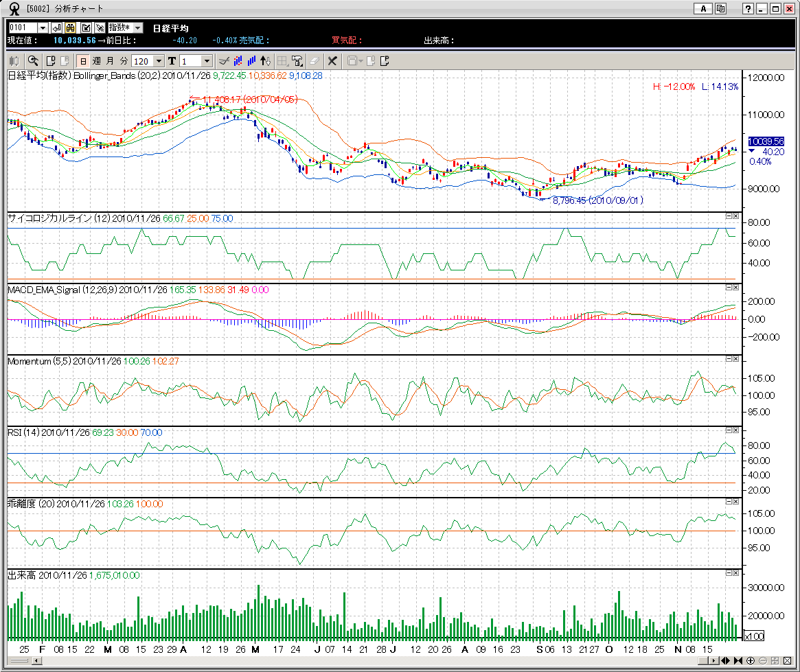
Task: Click the horizontal scrollbar left arrow
Action: 36,661
